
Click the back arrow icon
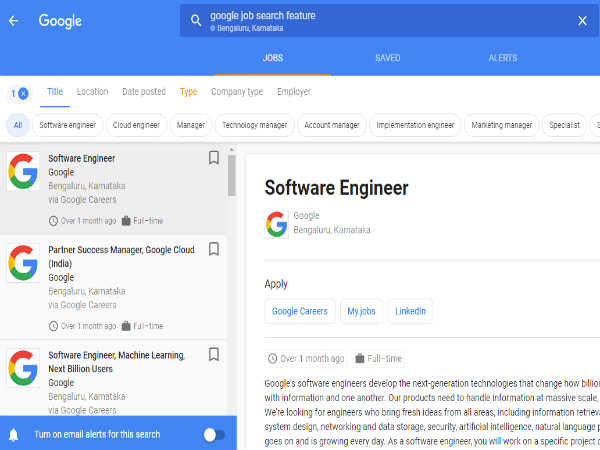13,21
